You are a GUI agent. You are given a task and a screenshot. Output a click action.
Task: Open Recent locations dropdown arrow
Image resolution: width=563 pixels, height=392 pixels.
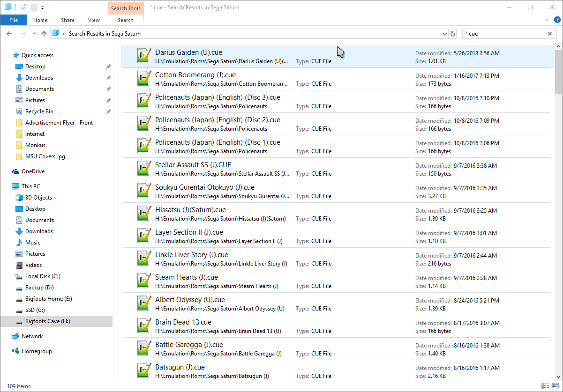click(34, 34)
